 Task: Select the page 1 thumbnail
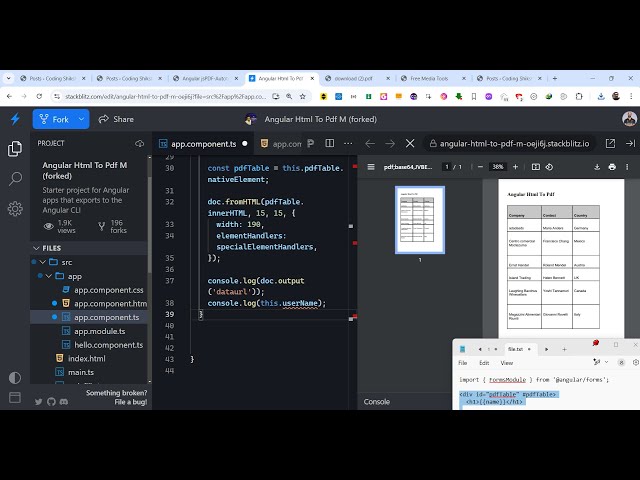(x=420, y=219)
